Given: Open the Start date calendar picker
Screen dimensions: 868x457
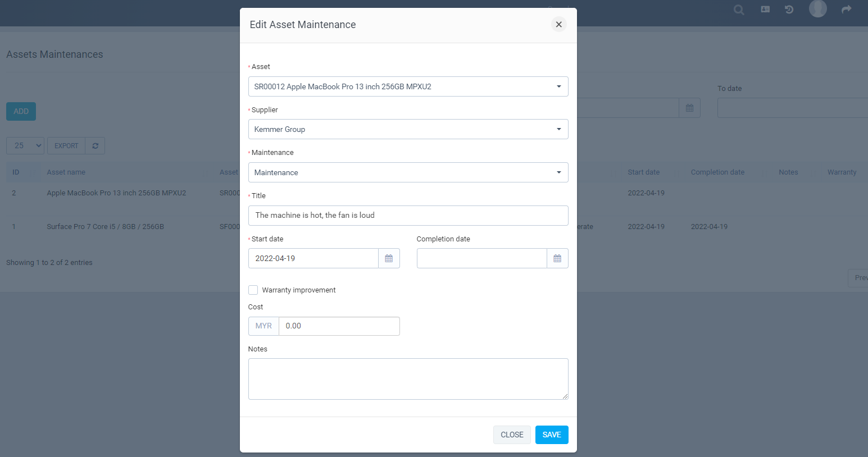Looking at the screenshot, I should 389,258.
